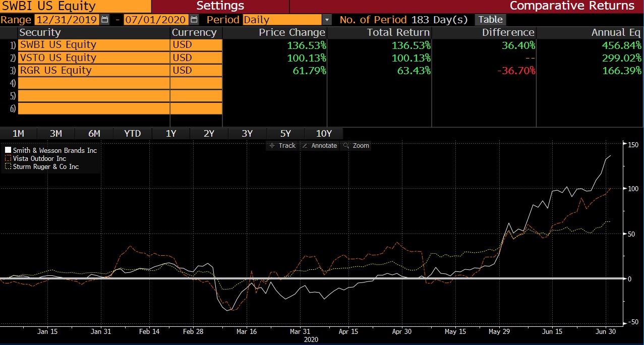The image size is (644, 345).
Task: Click Smith & Wesson legend color box
Action: click(x=8, y=150)
